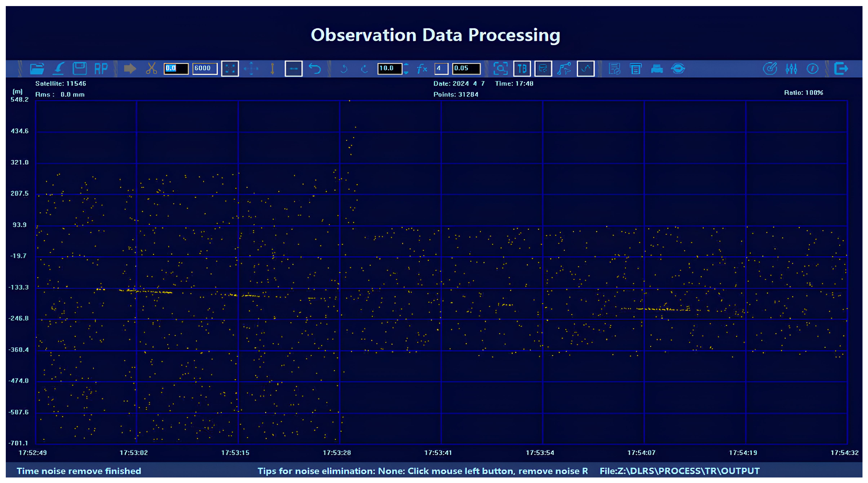Click the save floppy disk icon

coord(80,69)
